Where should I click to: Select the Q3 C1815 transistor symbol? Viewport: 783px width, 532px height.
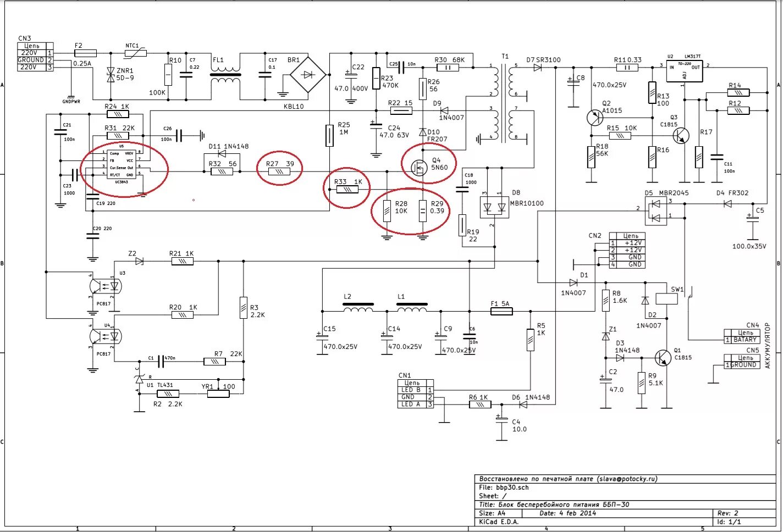tap(682, 136)
